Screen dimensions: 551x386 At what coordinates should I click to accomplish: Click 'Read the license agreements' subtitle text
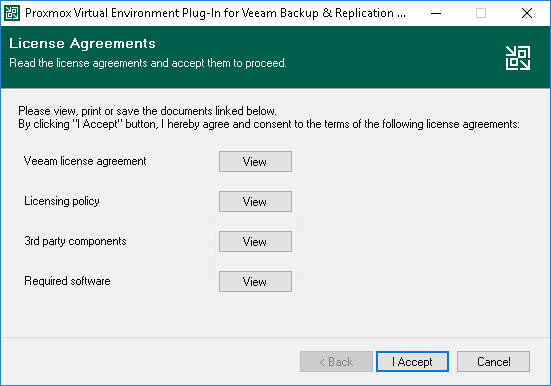pyautogui.click(x=148, y=63)
